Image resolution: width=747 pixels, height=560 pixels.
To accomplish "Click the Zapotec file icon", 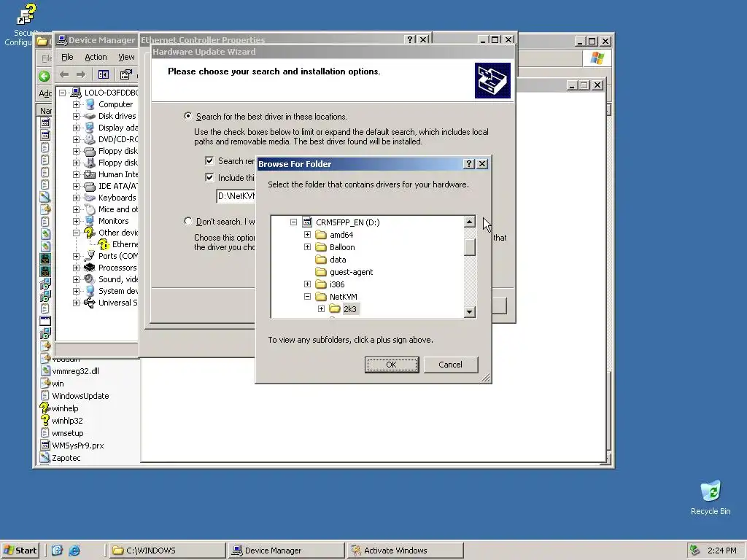I will click(44, 458).
